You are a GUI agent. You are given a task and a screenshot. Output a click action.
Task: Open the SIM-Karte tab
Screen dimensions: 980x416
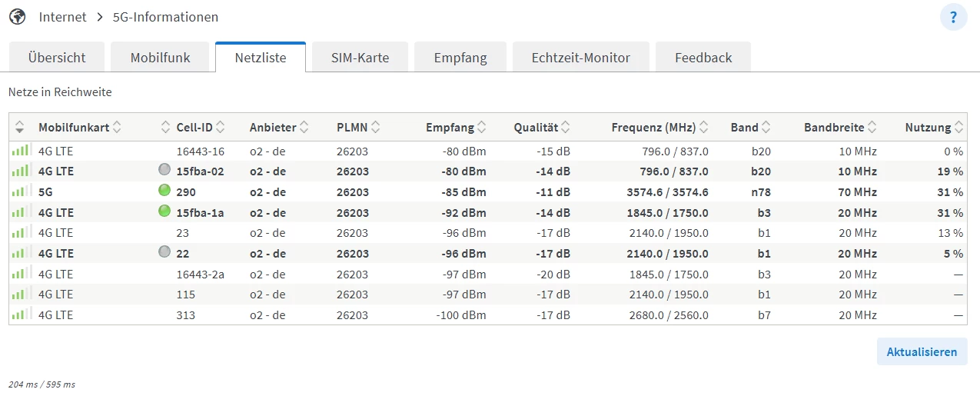pyautogui.click(x=360, y=58)
